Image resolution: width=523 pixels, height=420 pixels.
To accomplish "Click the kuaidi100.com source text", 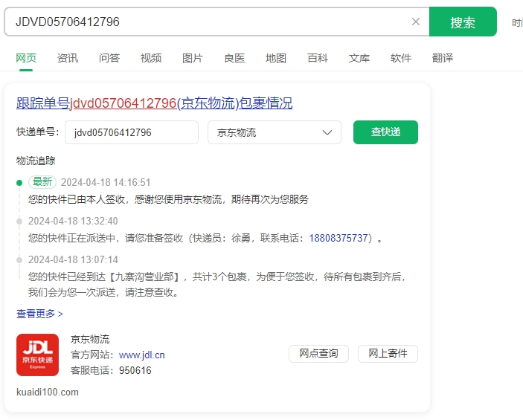I will 48,392.
